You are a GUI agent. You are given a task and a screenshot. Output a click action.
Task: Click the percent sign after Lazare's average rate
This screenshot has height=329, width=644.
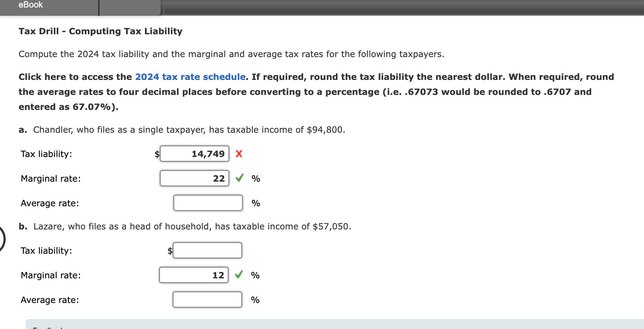pos(255,299)
